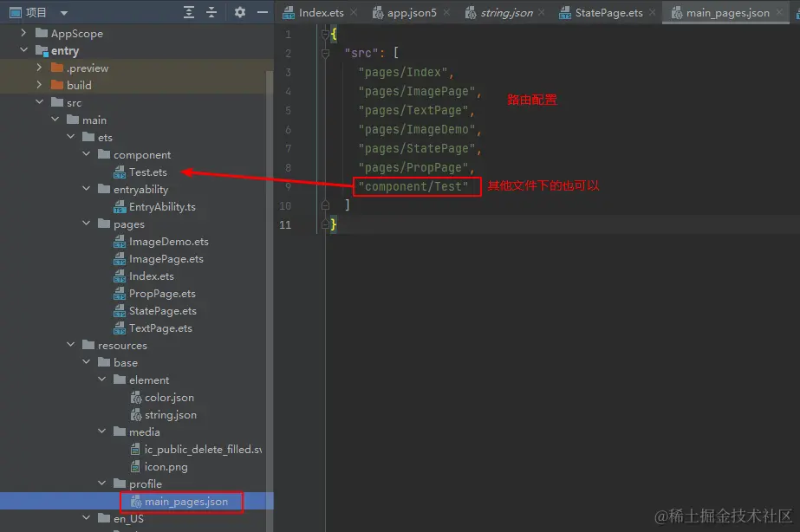Click the "pages/StatePage" entry in editor

coord(417,148)
